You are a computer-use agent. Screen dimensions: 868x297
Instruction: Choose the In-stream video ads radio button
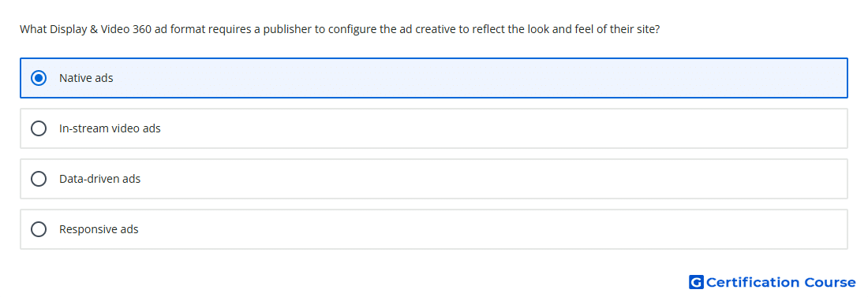[x=39, y=128]
